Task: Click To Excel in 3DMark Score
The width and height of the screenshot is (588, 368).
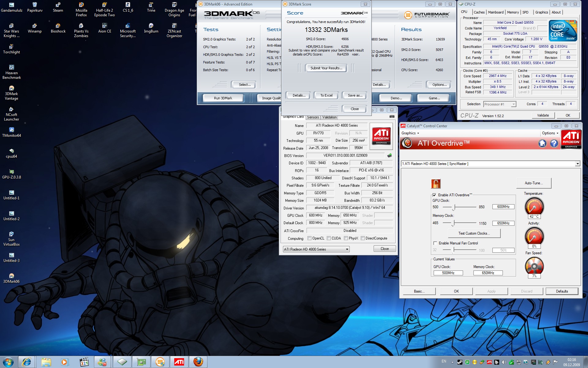Action: (x=326, y=95)
